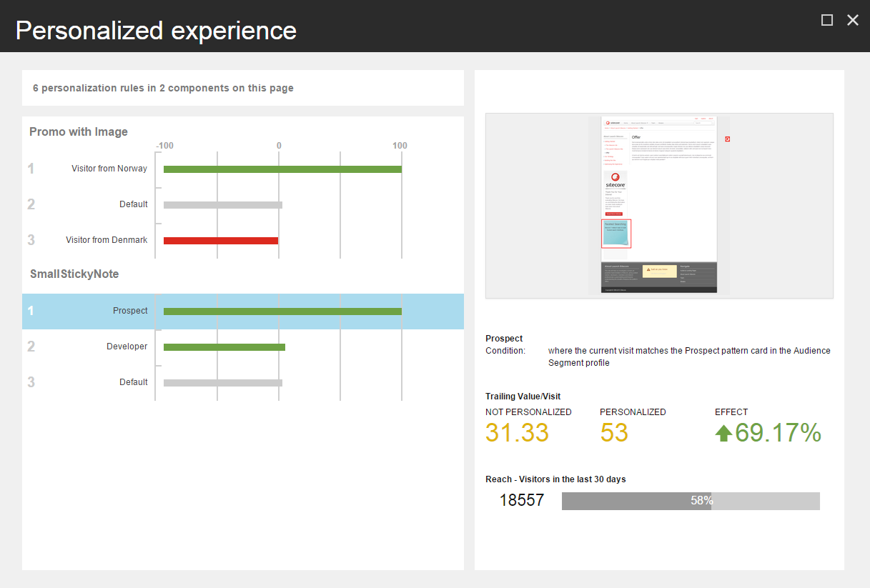The height and width of the screenshot is (588, 870).
Task: Select the Developer rule under SmallStickyNote
Action: pyautogui.click(x=129, y=347)
